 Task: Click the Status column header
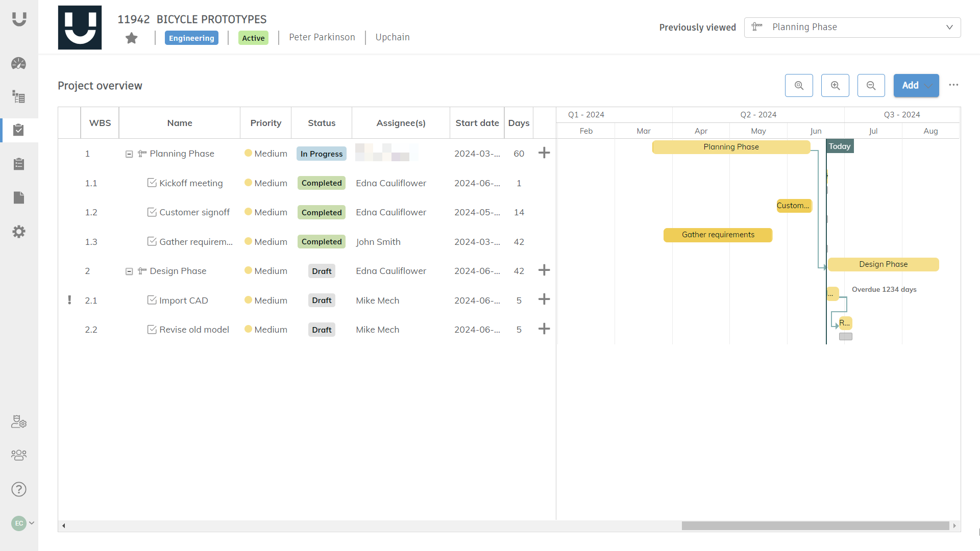[322, 123]
